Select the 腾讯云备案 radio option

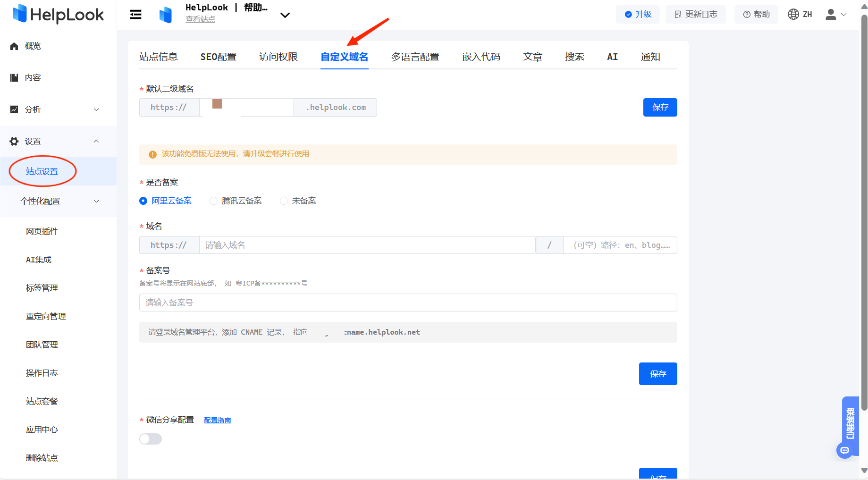214,201
